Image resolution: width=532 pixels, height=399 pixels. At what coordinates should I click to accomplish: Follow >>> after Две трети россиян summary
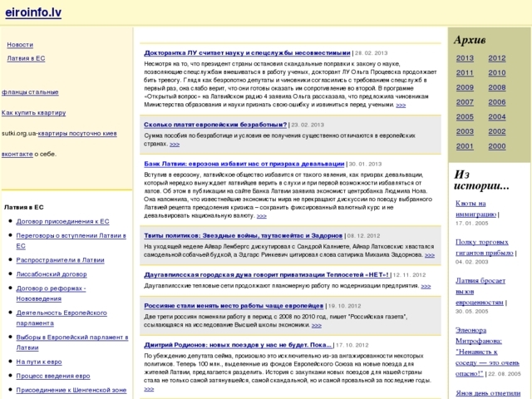(317, 325)
